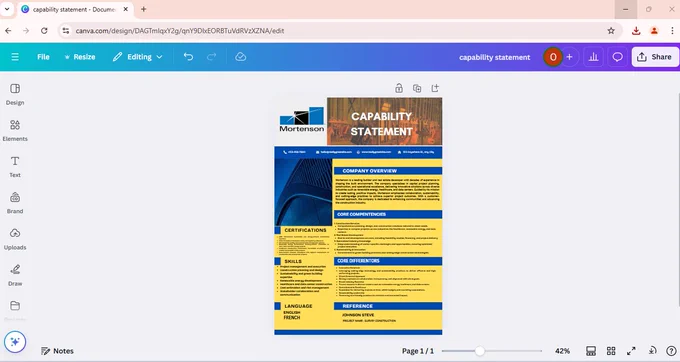Select the Text tool in sidebar

click(x=15, y=166)
